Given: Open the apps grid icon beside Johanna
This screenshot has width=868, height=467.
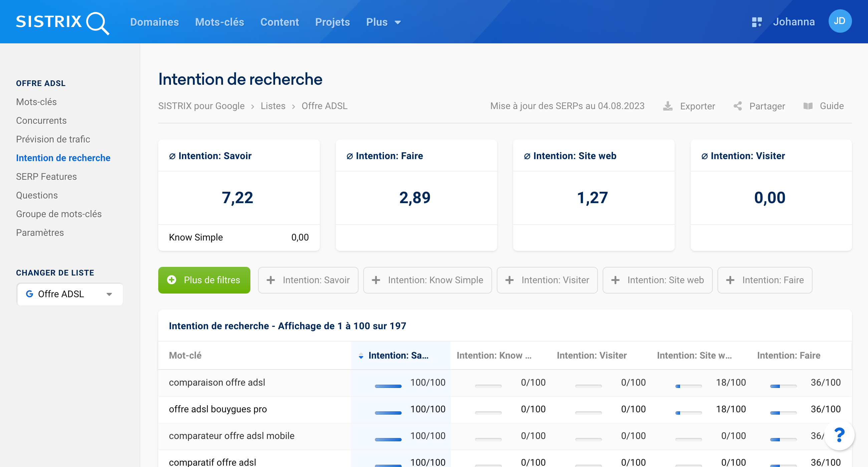Looking at the screenshot, I should [x=757, y=22].
